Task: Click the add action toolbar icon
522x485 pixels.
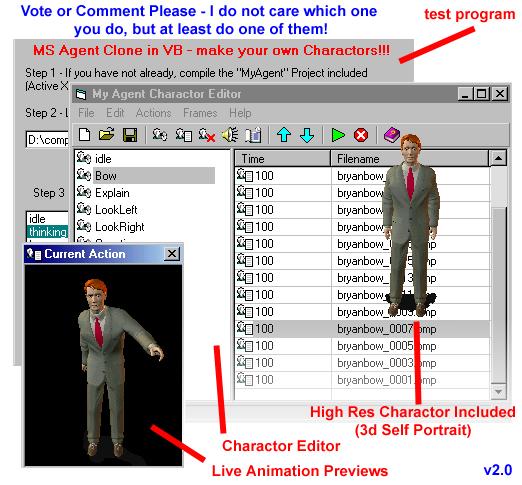Action: [x=160, y=135]
